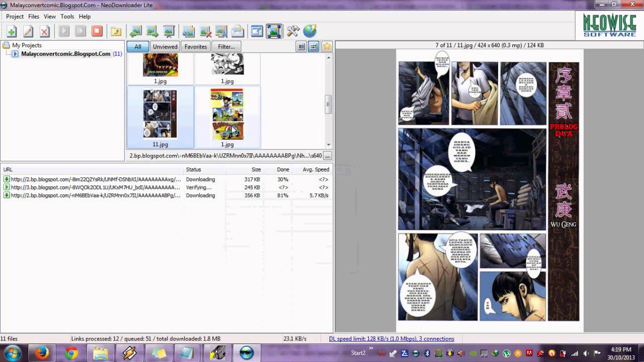644x362 pixels.
Task: Click the Bluetooth tray icon
Action: tap(427, 353)
